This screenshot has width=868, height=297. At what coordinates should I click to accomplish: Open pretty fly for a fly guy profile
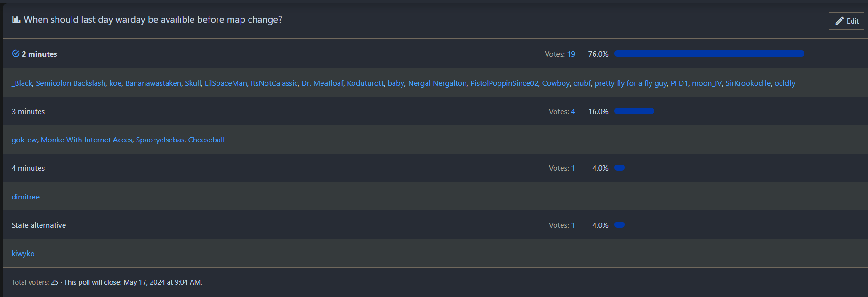[x=630, y=83]
